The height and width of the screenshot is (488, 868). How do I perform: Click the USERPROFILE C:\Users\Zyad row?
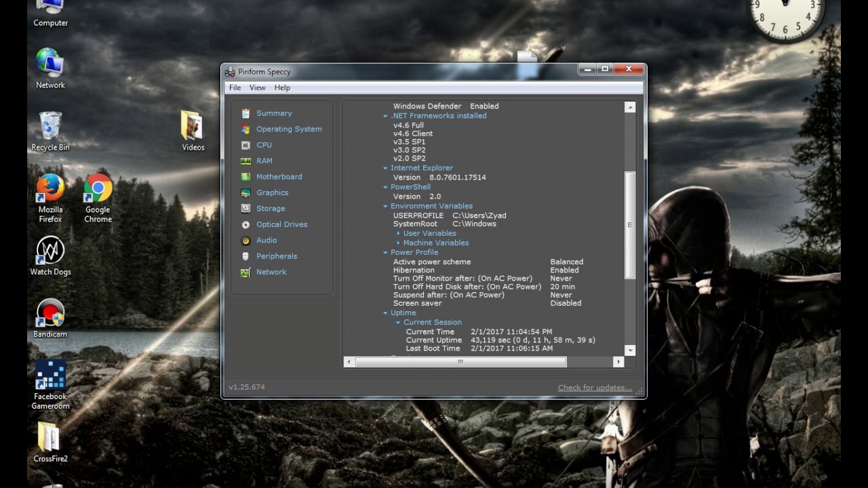coord(450,216)
